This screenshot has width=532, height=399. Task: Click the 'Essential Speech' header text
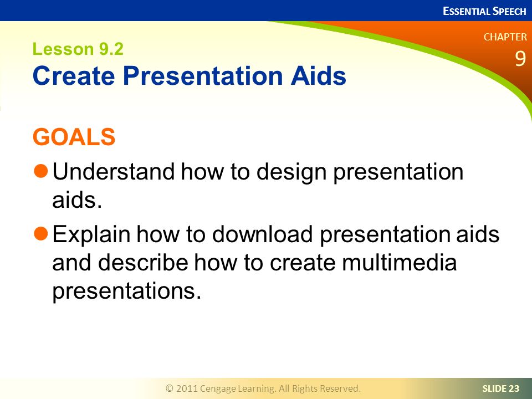tap(484, 11)
